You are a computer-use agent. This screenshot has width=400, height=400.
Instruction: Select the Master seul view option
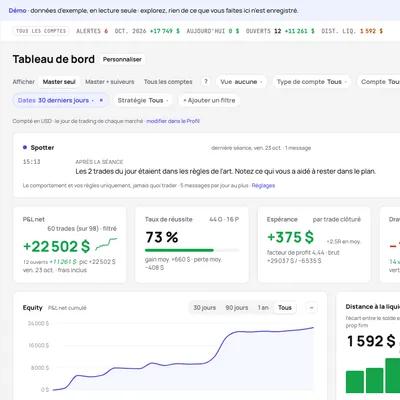click(x=59, y=82)
